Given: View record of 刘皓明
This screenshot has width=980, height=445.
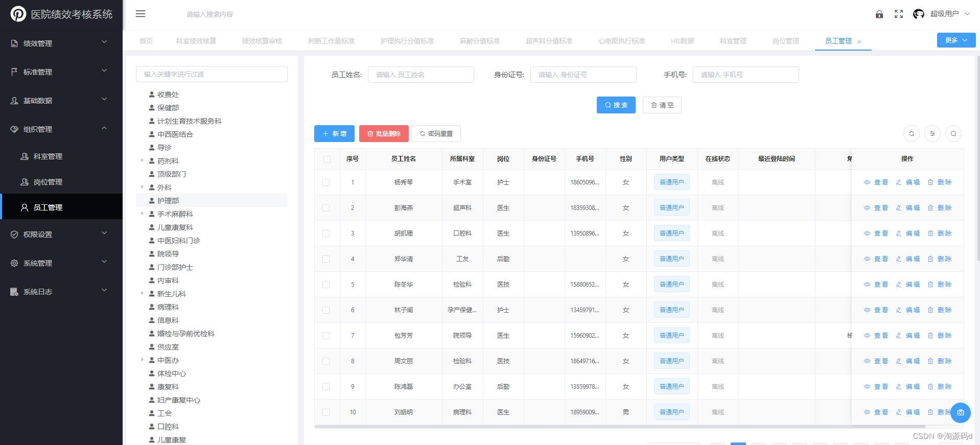Looking at the screenshot, I should pyautogui.click(x=876, y=412).
